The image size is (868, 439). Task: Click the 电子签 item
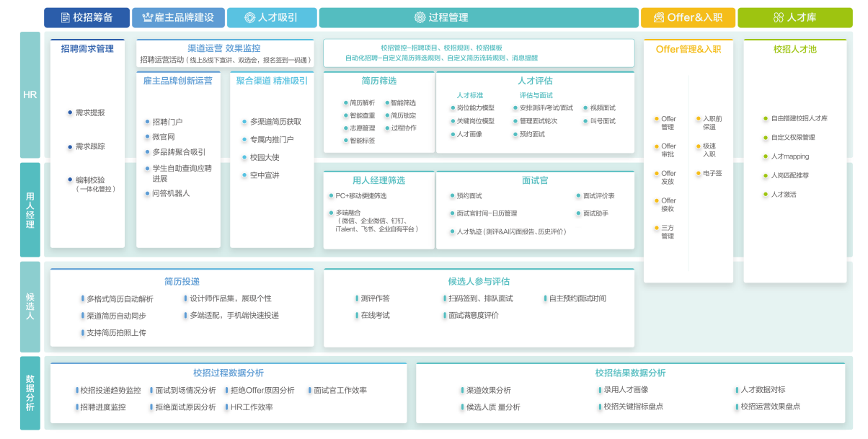(x=712, y=173)
